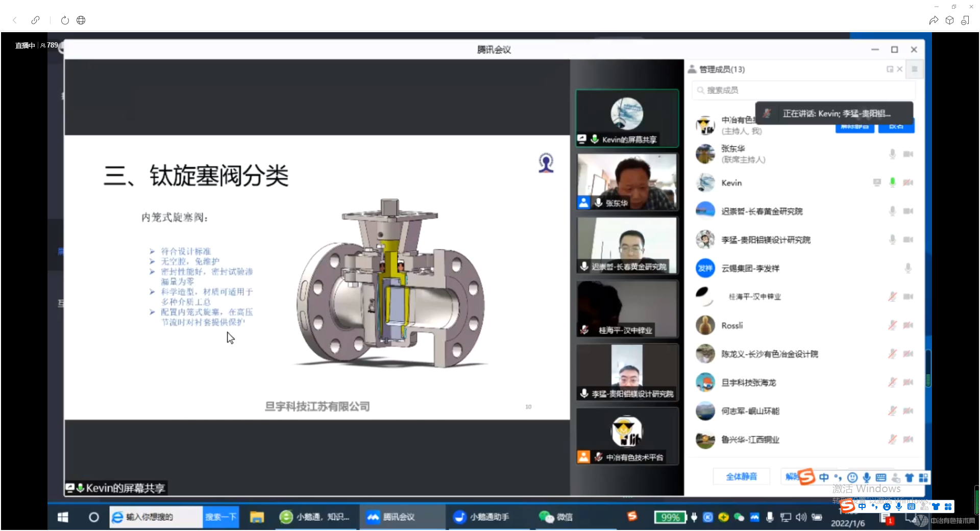Unmute 桂海平-汉中锌业 microphone
This screenshot has width=980, height=531.
tap(892, 297)
